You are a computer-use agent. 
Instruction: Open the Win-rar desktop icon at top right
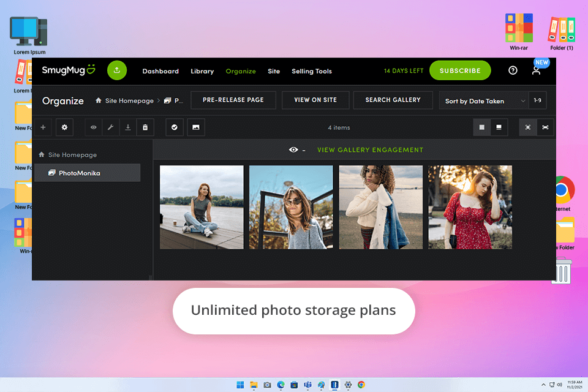(x=519, y=32)
